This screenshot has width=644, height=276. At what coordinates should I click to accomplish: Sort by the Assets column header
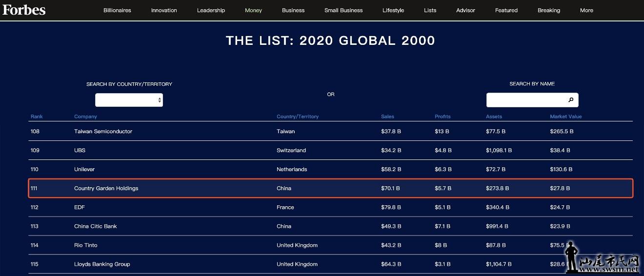pos(494,117)
